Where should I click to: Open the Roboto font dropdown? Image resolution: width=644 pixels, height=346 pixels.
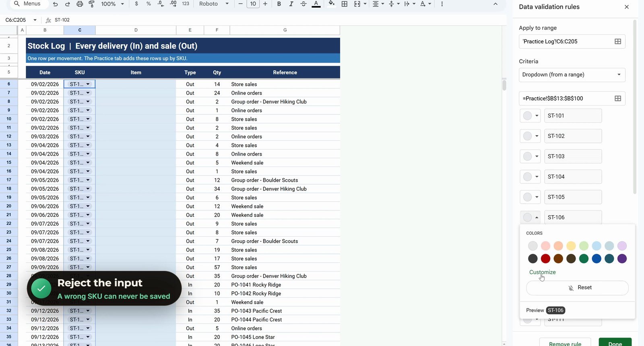(214, 4)
